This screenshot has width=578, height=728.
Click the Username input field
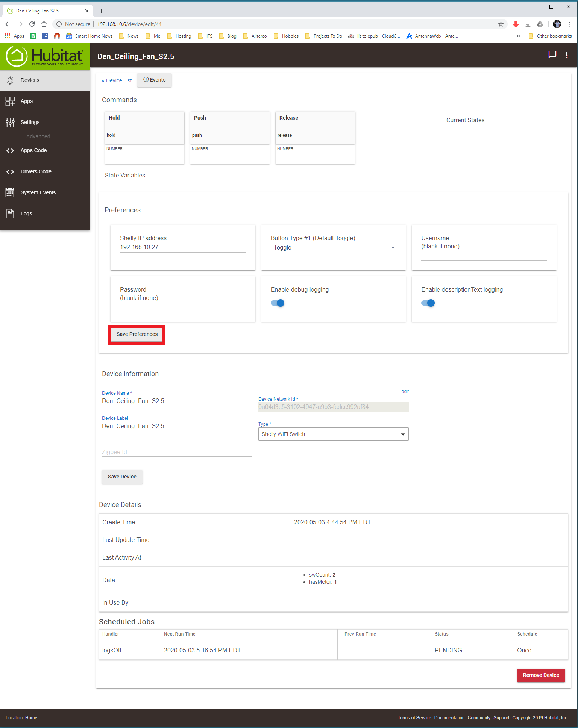[x=484, y=256]
